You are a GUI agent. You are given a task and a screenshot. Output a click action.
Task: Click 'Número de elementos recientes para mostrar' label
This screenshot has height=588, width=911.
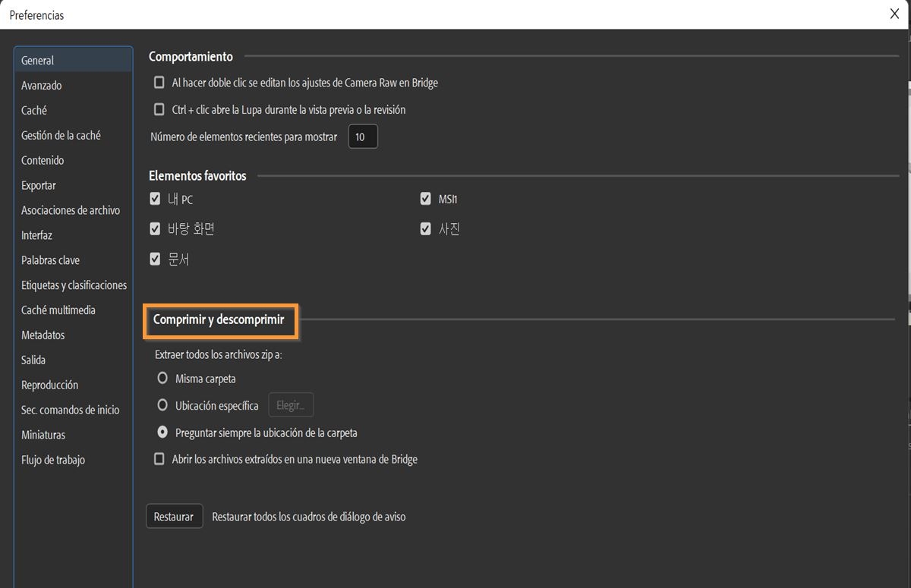point(244,137)
